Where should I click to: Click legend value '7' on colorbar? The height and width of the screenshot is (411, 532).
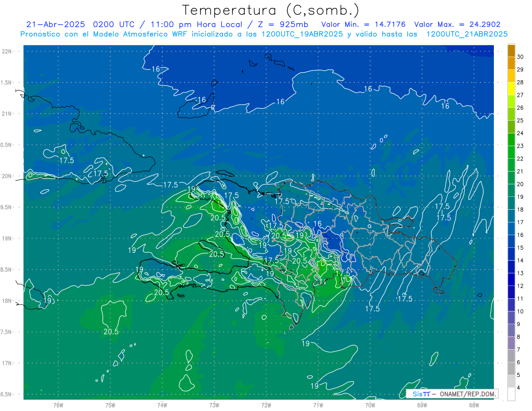click(519, 349)
